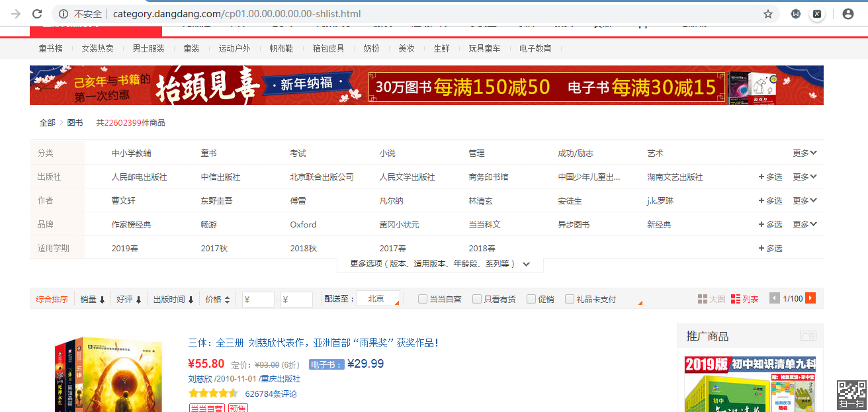Open delivery city dropdown 北京
Viewport: 868px width, 412px height.
click(378, 299)
